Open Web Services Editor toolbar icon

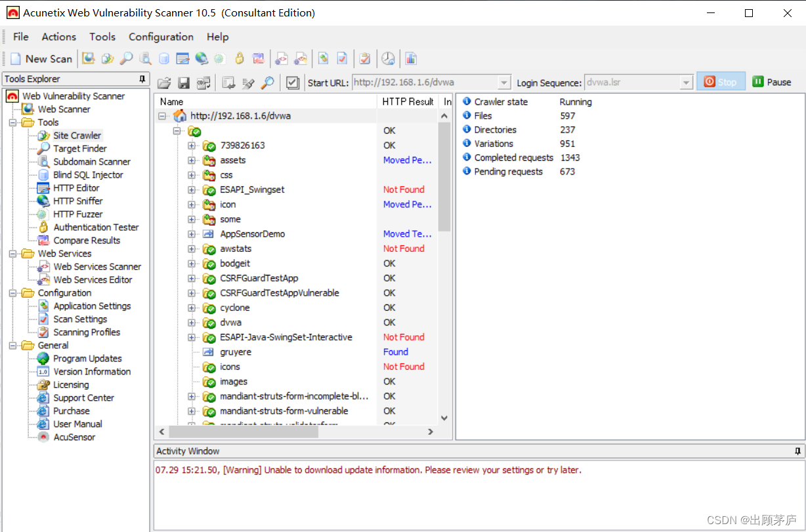coord(301,58)
